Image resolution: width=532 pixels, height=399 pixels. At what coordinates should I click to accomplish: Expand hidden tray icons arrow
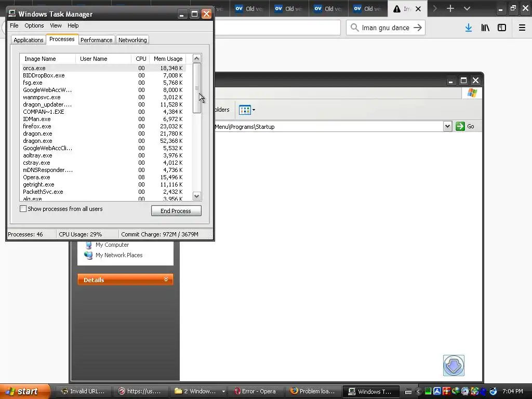coord(418,392)
